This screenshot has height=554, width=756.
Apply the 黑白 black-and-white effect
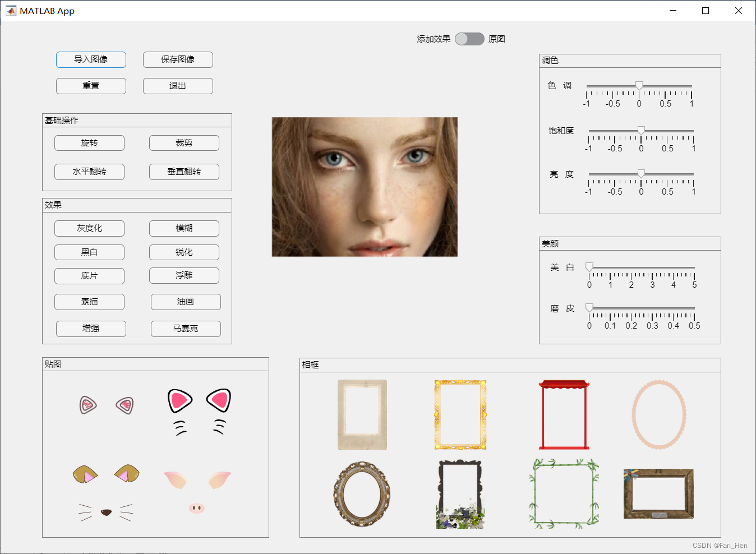click(89, 252)
